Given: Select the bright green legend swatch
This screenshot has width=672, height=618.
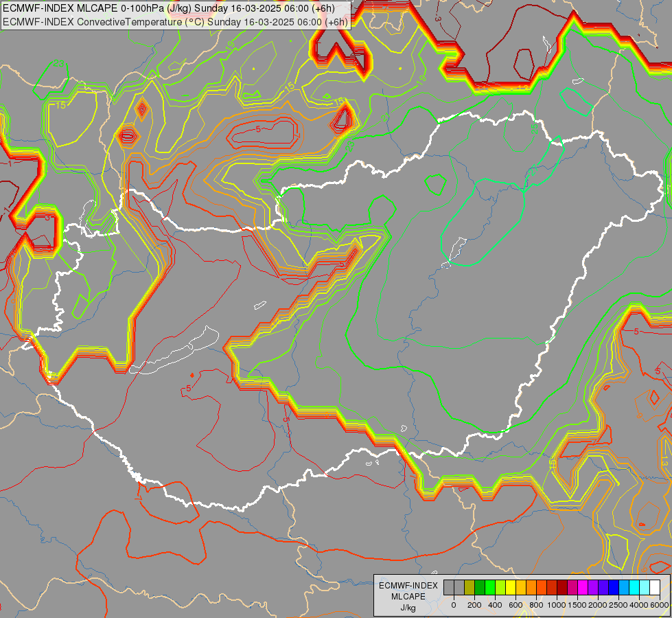Looking at the screenshot, I should [490, 587].
